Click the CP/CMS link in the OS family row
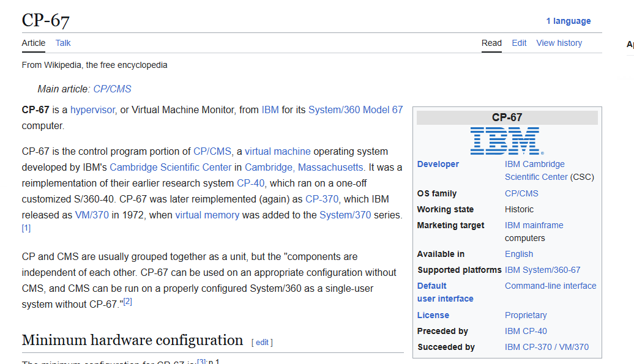 tap(521, 193)
